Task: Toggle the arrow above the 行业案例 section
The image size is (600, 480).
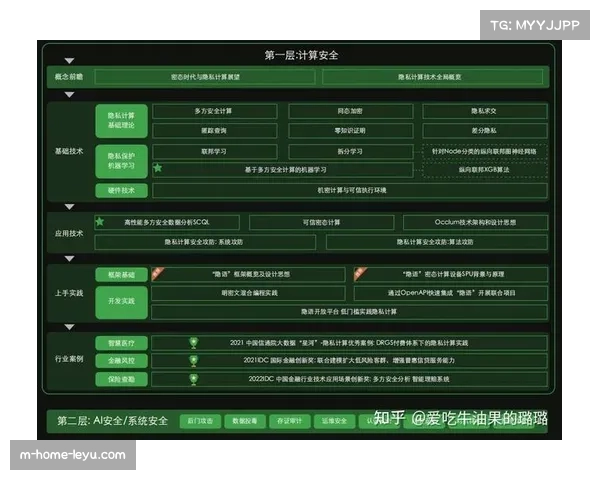Action: 69,327
